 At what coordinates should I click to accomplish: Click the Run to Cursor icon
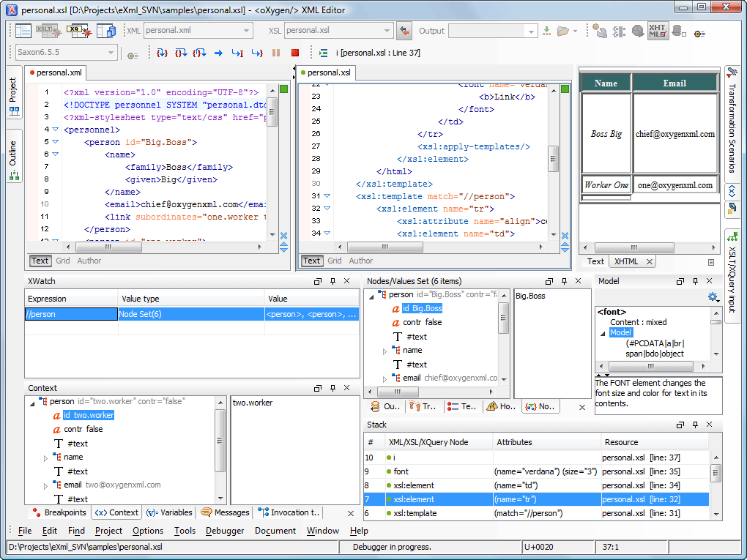(237, 53)
